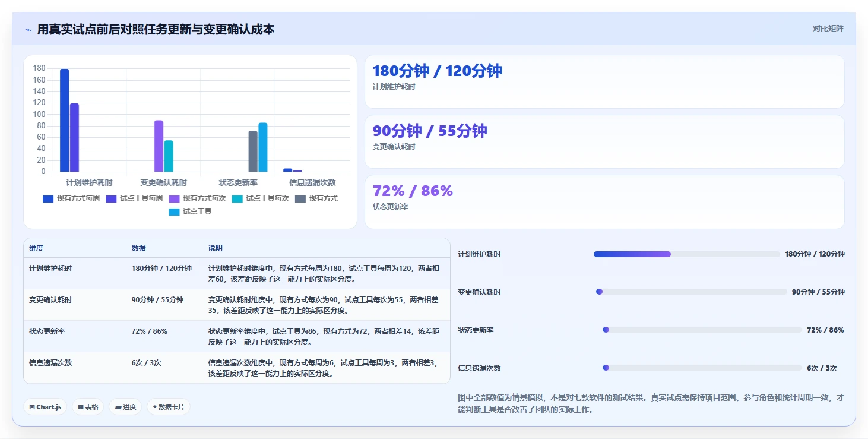
Task: Click the 表格 chip
Action: click(88, 407)
